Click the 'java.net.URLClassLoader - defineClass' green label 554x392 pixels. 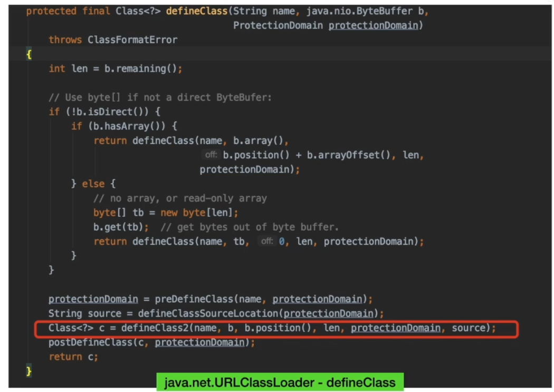click(x=280, y=383)
